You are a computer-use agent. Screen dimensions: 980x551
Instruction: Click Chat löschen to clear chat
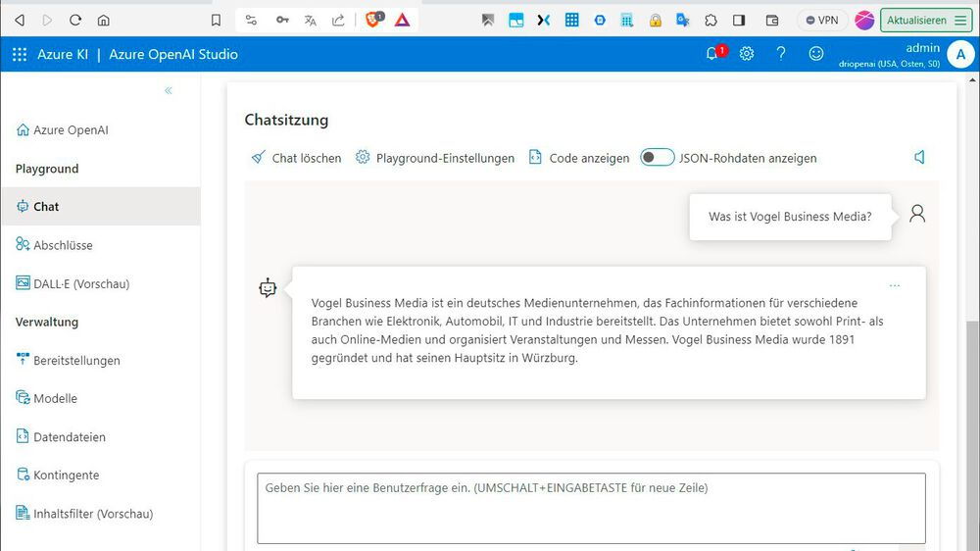[296, 158]
